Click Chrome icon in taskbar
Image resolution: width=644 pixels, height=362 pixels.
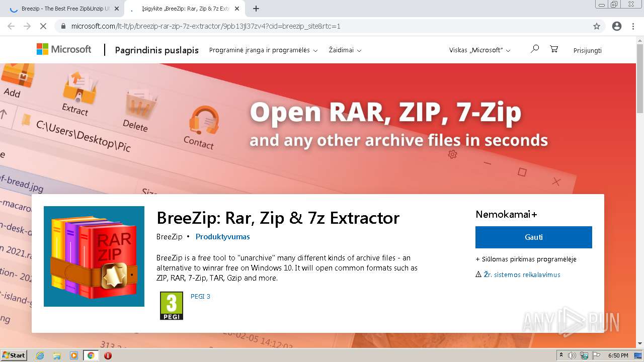point(91,355)
